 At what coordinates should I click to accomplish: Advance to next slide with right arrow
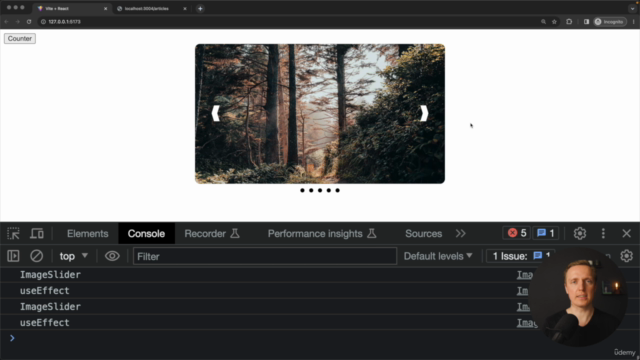pyautogui.click(x=424, y=113)
